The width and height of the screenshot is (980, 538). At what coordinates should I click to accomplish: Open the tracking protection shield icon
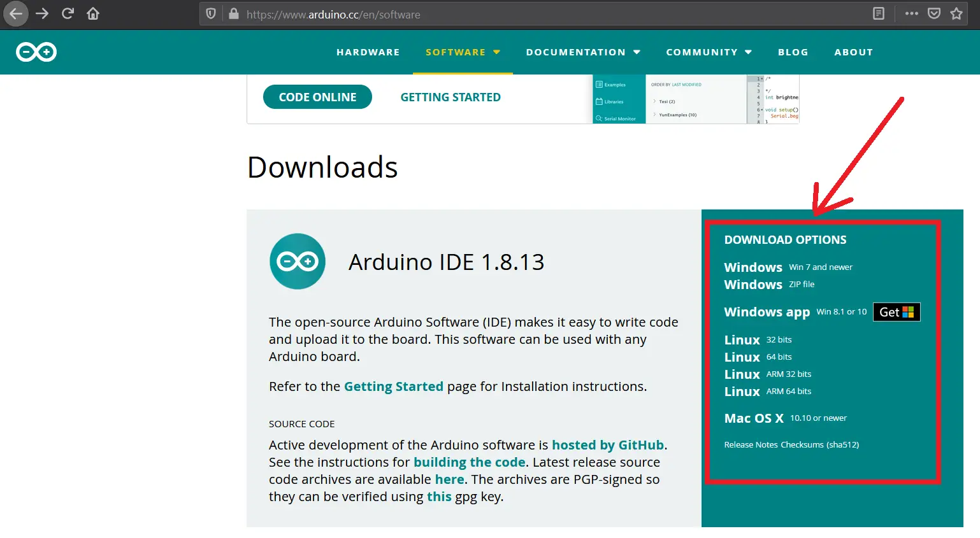(x=211, y=14)
